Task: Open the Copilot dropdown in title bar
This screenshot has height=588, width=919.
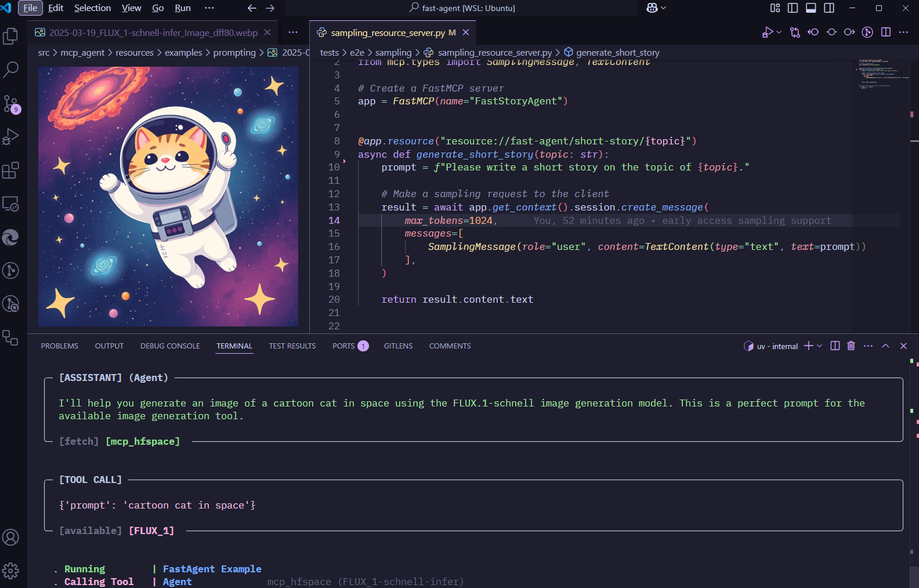Action: [663, 8]
